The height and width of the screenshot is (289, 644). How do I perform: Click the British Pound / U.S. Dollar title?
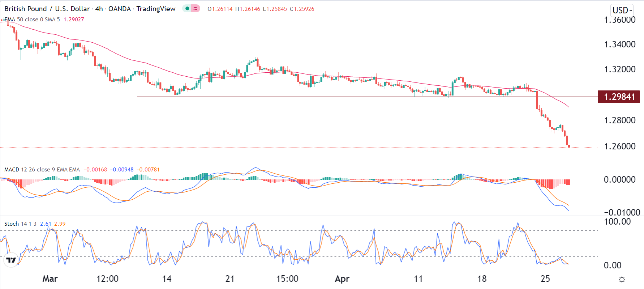[47, 9]
